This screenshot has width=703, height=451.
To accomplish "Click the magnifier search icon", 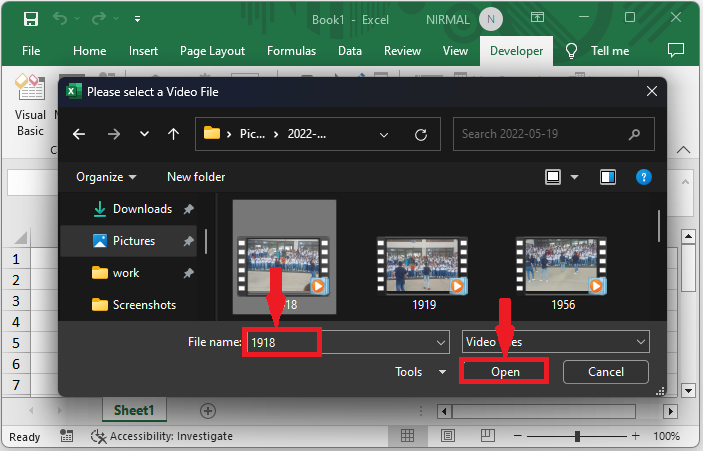I will pos(634,134).
